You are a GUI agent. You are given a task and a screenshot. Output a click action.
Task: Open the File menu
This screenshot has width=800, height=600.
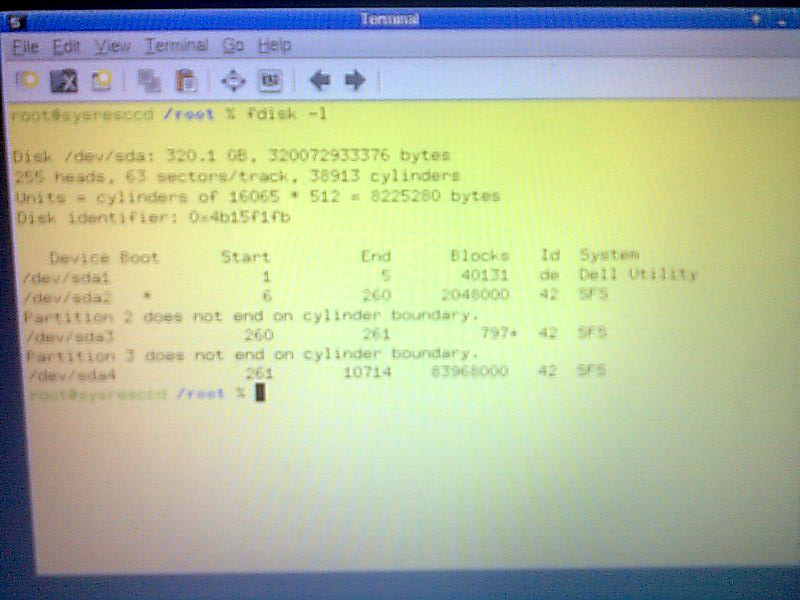point(26,46)
